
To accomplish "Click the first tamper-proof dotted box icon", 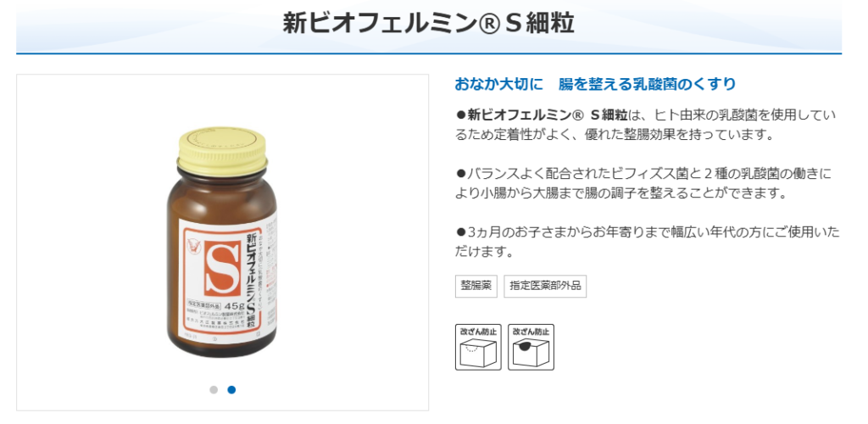I will pos(478,347).
